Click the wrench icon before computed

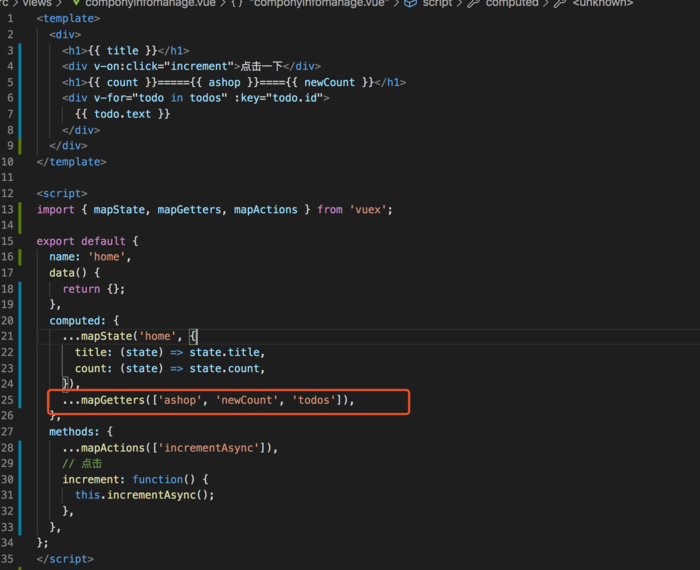pyautogui.click(x=474, y=3)
